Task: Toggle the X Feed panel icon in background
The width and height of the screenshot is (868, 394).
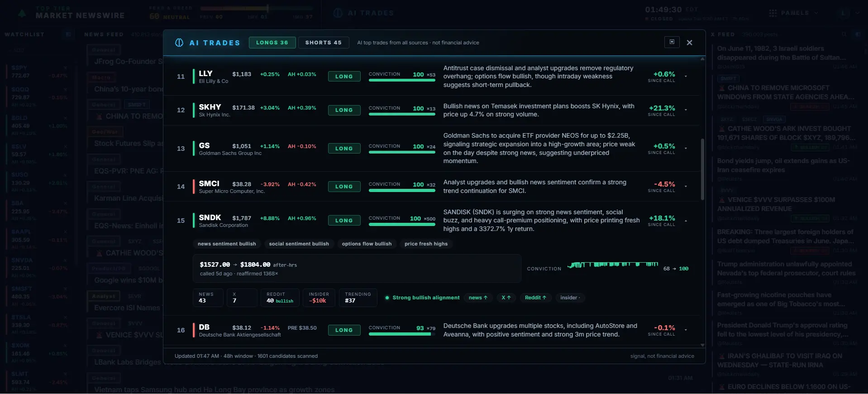Action: coord(858,34)
